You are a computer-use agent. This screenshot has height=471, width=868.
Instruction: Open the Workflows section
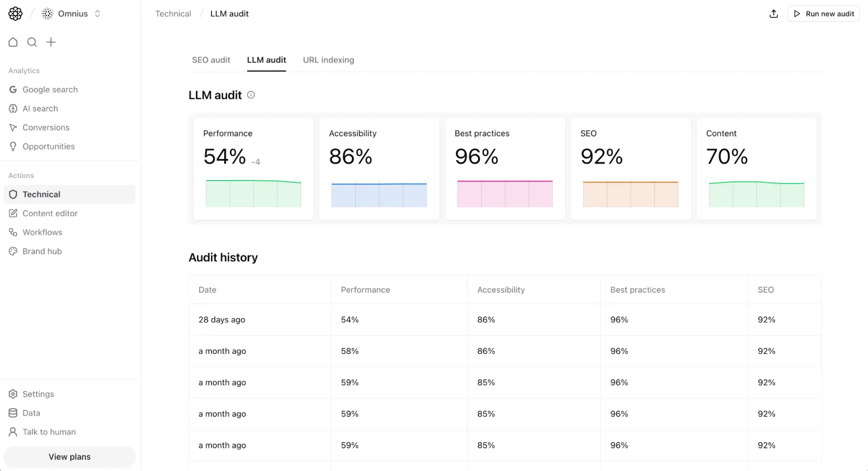42,232
